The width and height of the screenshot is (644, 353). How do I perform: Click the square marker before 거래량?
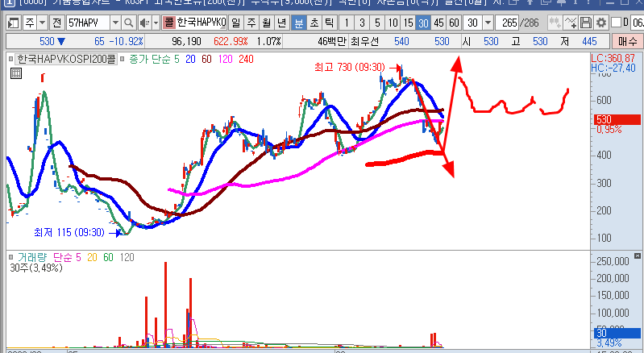pyautogui.click(x=11, y=257)
